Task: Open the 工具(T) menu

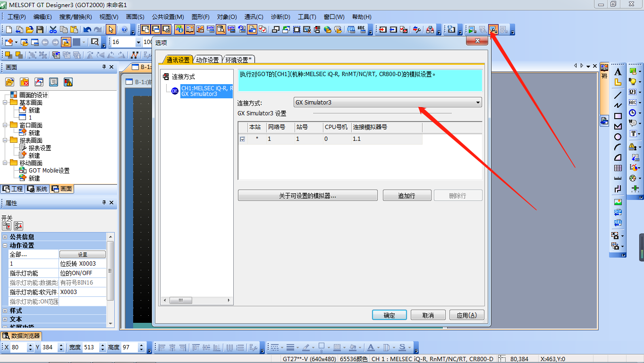Action: pos(307,17)
